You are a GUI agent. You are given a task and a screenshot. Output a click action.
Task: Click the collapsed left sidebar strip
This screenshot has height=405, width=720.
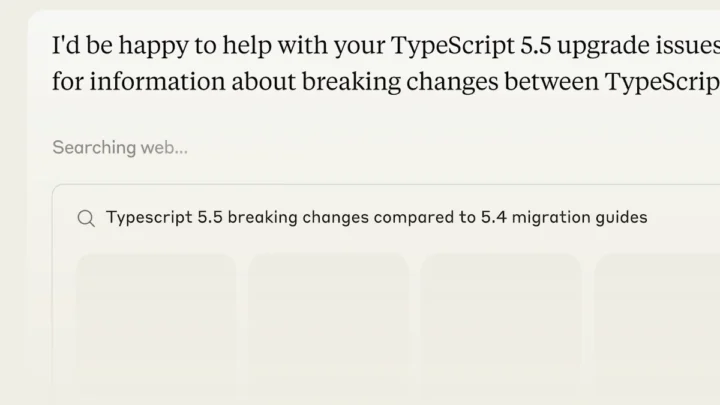(12, 200)
